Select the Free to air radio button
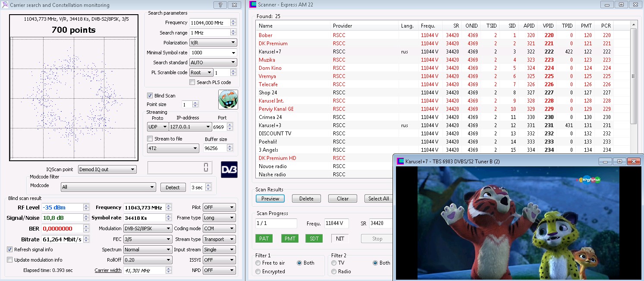 258,263
